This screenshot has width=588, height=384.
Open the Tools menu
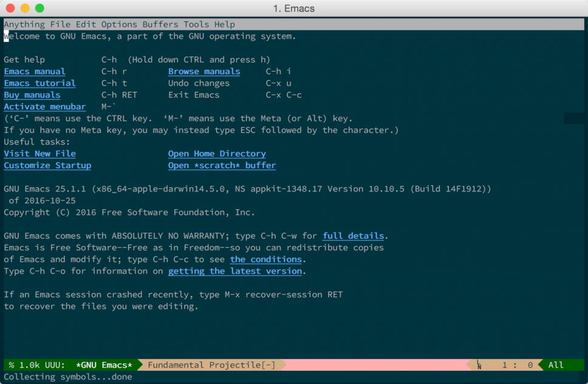[x=196, y=24]
